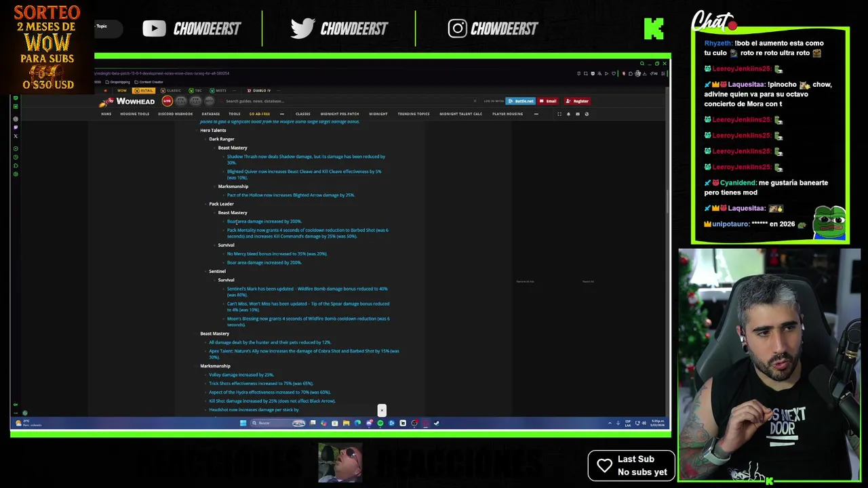Viewport: 868px width, 488px height.
Task: Log in with the Email button
Action: pos(548,101)
